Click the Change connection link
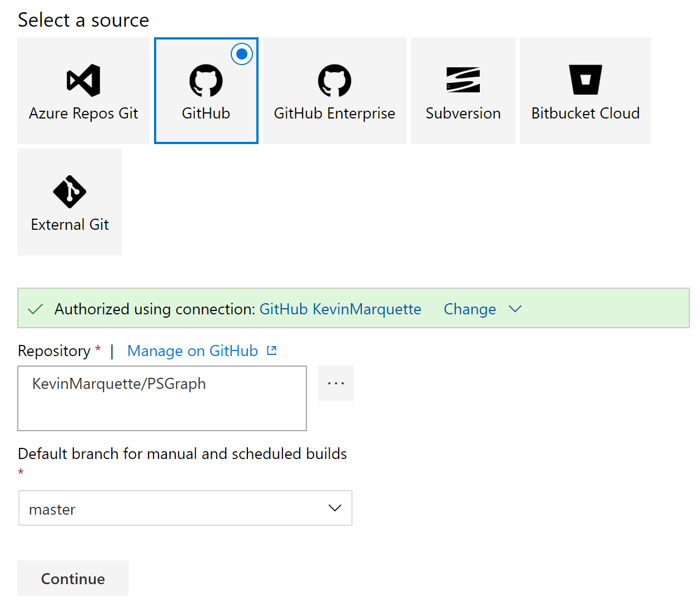700x607 pixels. click(x=470, y=309)
